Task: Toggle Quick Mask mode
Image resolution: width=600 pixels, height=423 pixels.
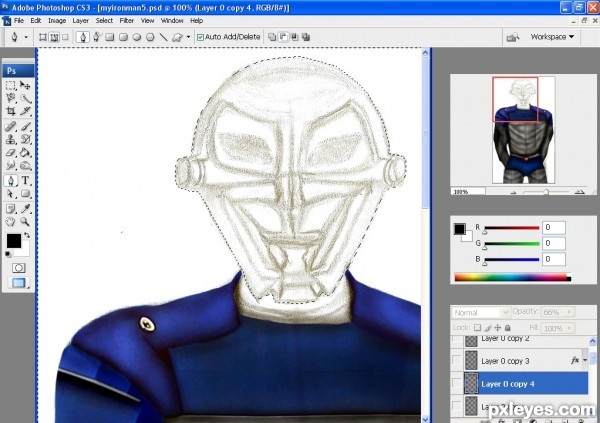Action: pos(18,268)
